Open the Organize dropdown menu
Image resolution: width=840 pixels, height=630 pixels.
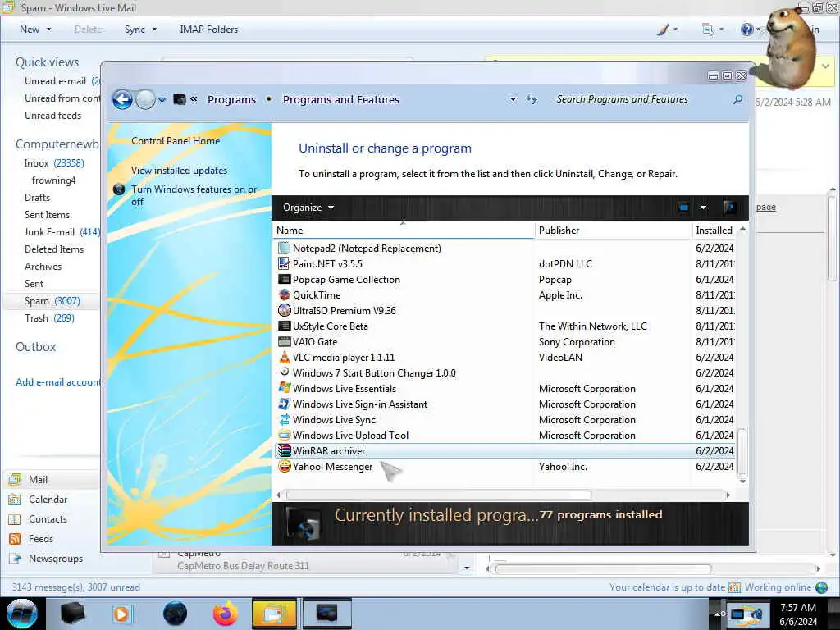click(x=308, y=208)
